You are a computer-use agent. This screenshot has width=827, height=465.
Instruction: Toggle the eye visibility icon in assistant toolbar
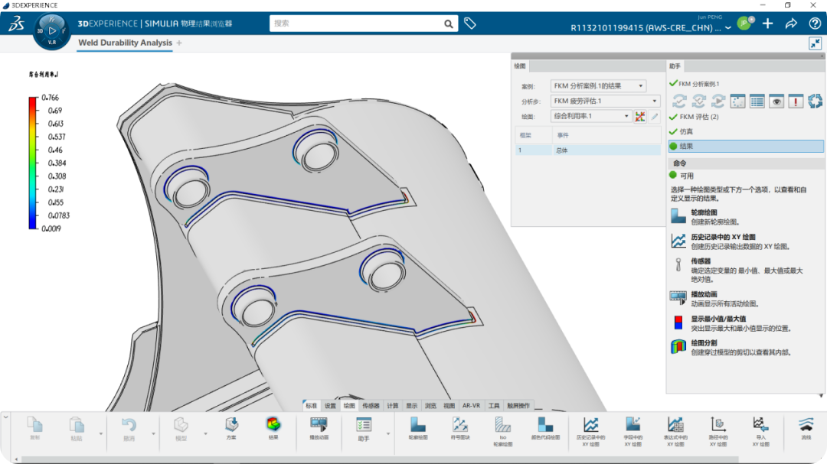coord(776,101)
